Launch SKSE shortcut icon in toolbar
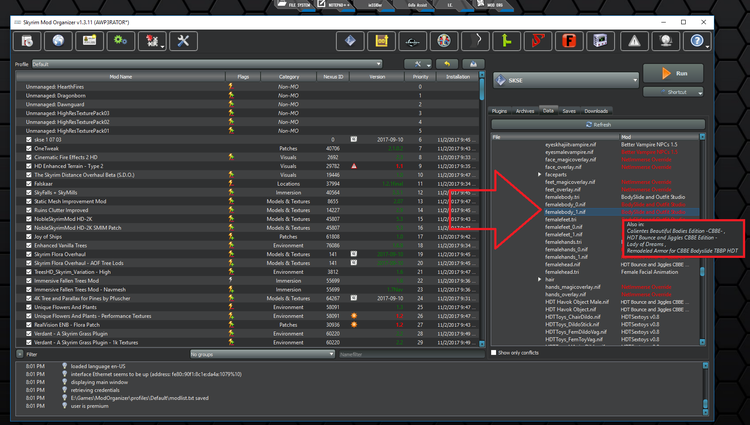The image size is (750, 425). tap(350, 41)
